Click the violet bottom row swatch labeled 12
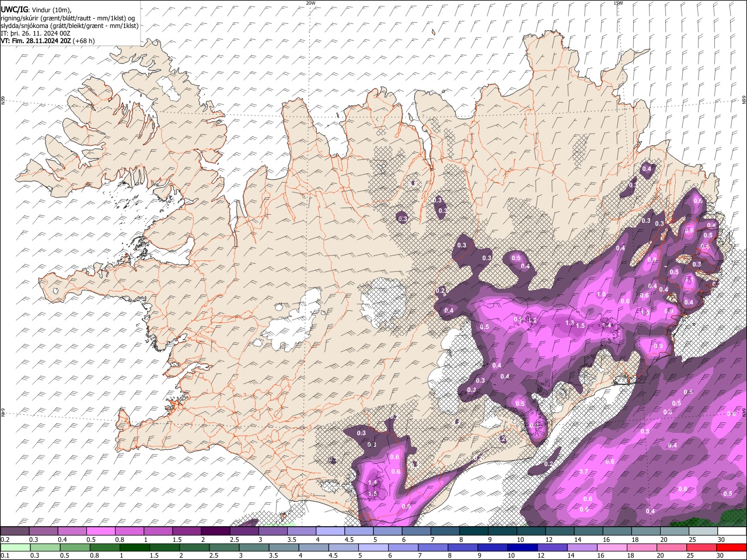 tap(552, 547)
